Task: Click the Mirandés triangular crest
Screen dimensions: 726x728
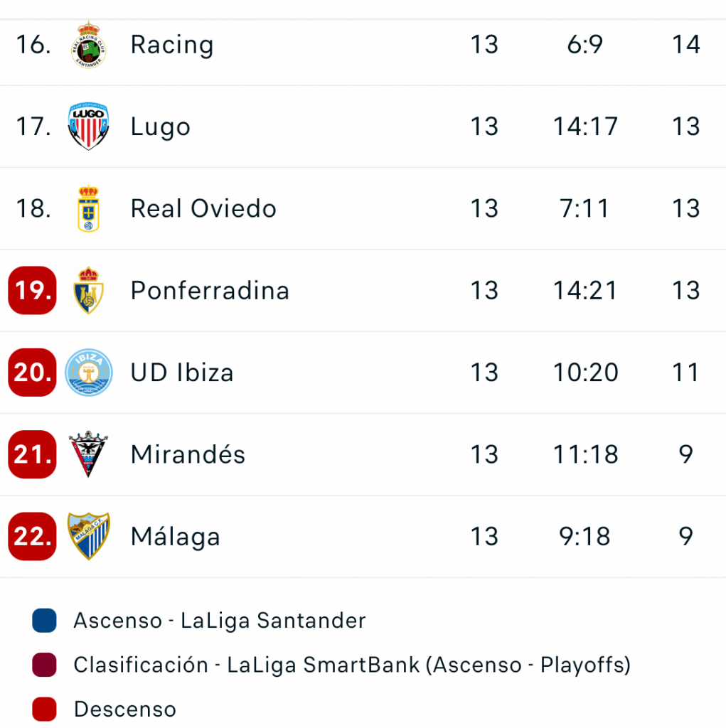Action: point(89,454)
